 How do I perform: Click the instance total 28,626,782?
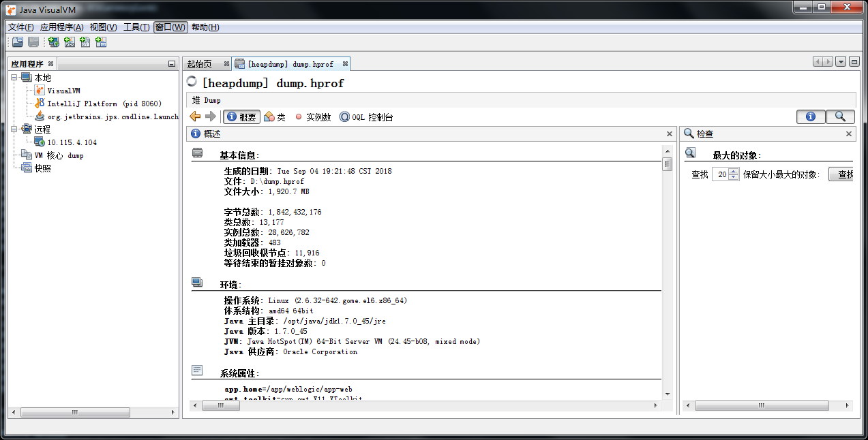288,233
